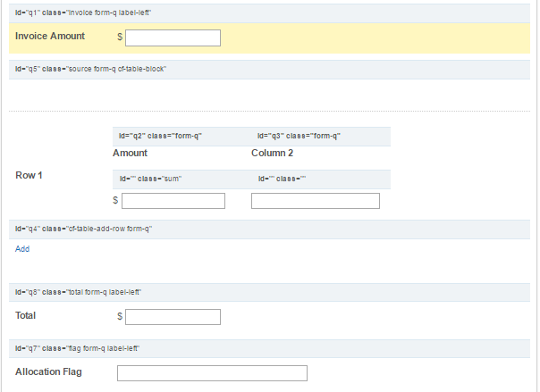Click the Invoice Amount input field
The width and height of the screenshot is (540, 392).
tap(173, 38)
